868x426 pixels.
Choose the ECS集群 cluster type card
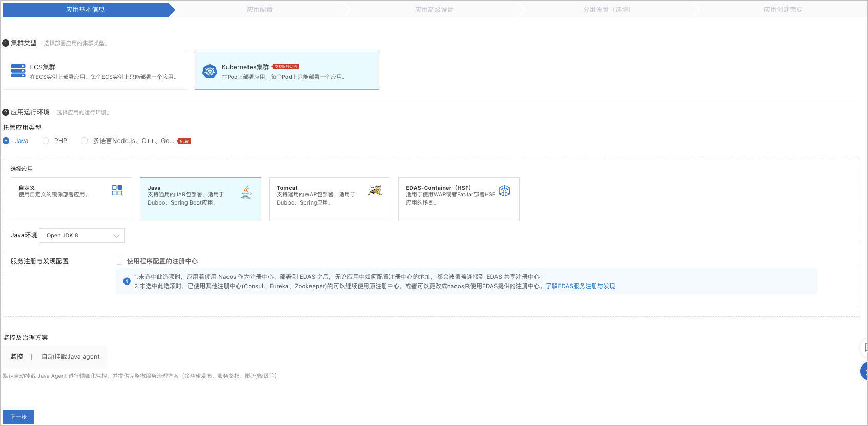coord(95,71)
